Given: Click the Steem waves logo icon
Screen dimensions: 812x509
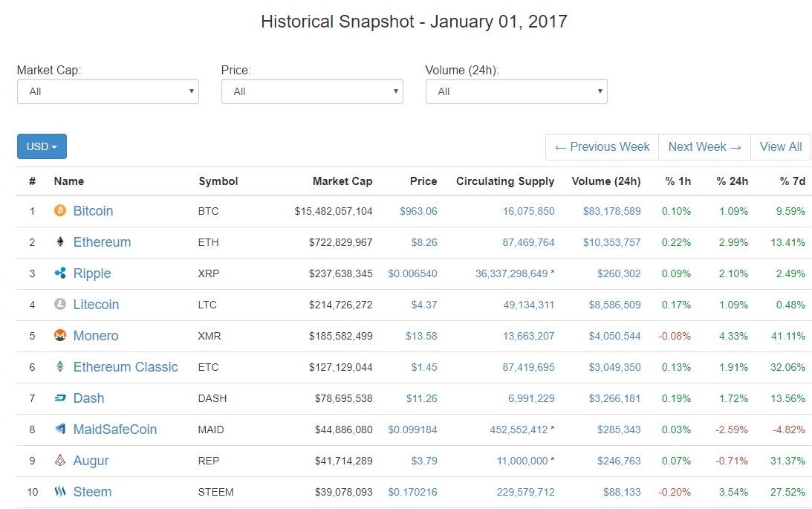Looking at the screenshot, I should (x=60, y=491).
